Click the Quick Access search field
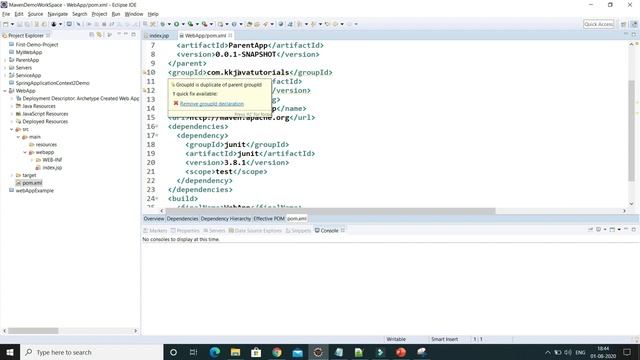The width and height of the screenshot is (640, 360). 599,24
